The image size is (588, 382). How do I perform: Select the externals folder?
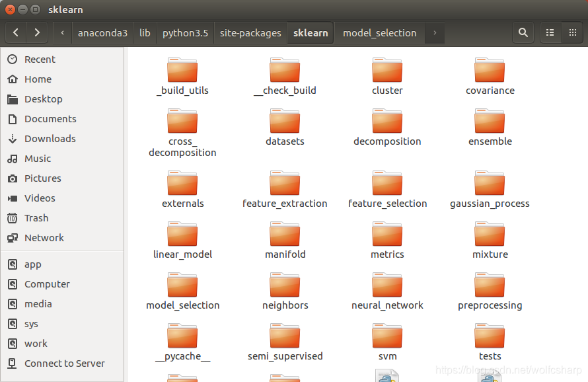click(182, 190)
